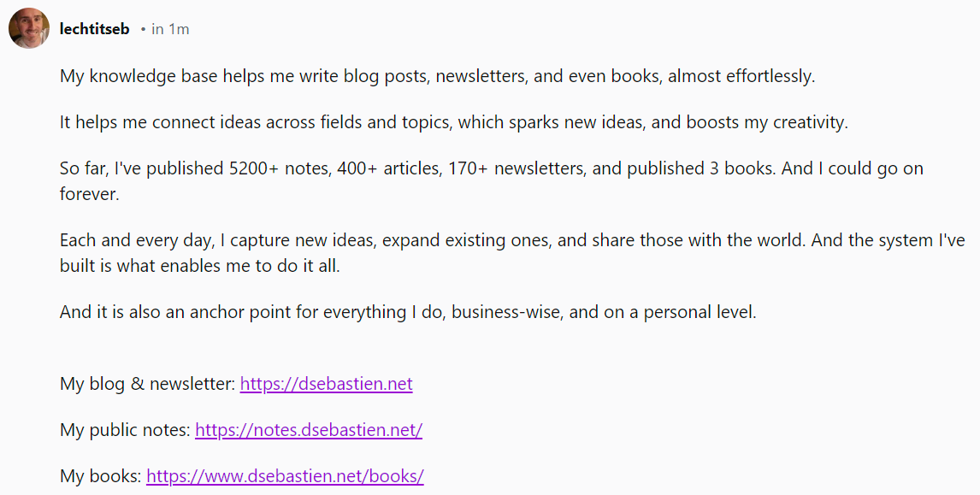
Task: Click "built is what enables me" text line
Action: 199,266
